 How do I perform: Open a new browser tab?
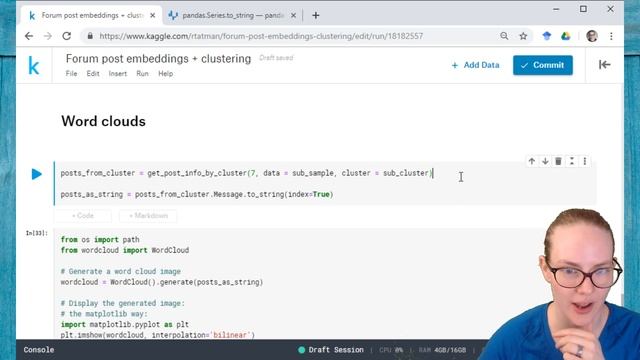click(x=316, y=16)
